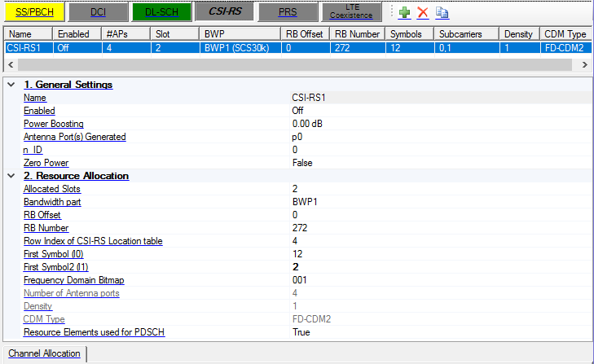Click the BWP column header
This screenshot has width=594, height=364.
240,34
